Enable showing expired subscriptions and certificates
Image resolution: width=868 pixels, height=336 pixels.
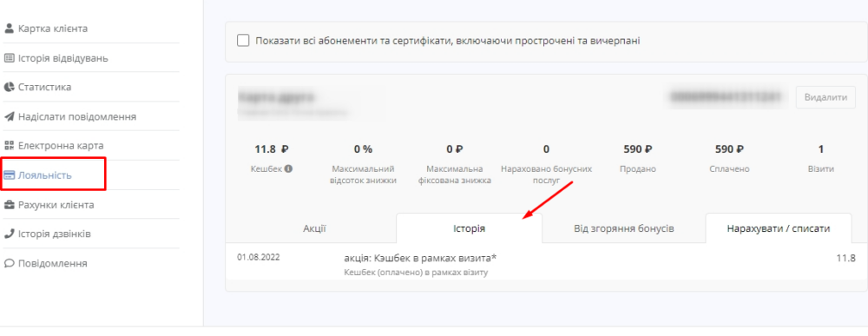(243, 41)
